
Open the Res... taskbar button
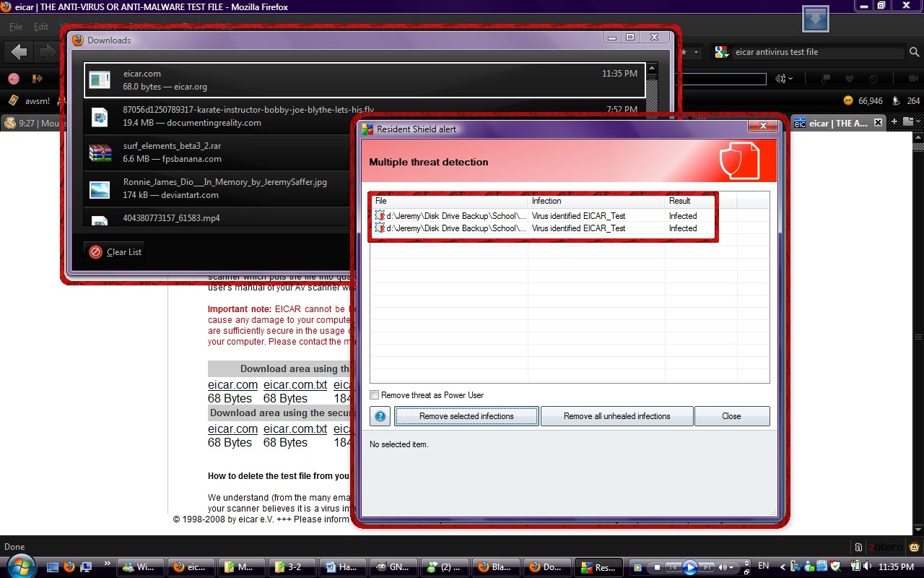click(x=598, y=567)
